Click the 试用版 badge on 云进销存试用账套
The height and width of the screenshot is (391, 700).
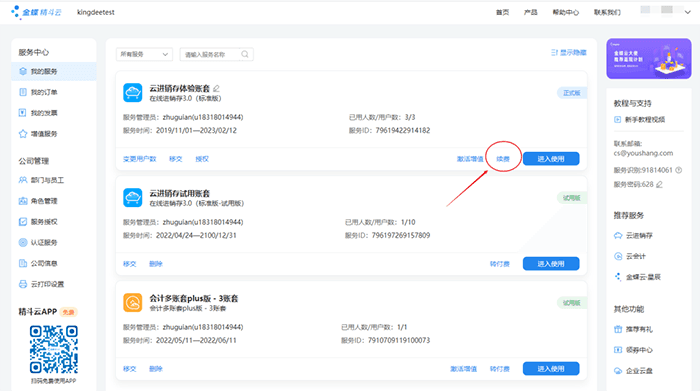(572, 198)
